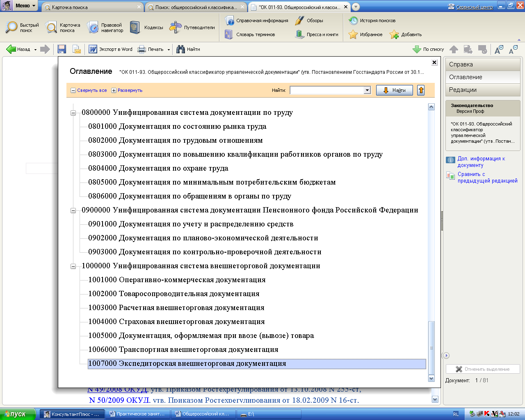This screenshot has height=420, width=525.
Task: Show История поисков
Action: [372, 21]
